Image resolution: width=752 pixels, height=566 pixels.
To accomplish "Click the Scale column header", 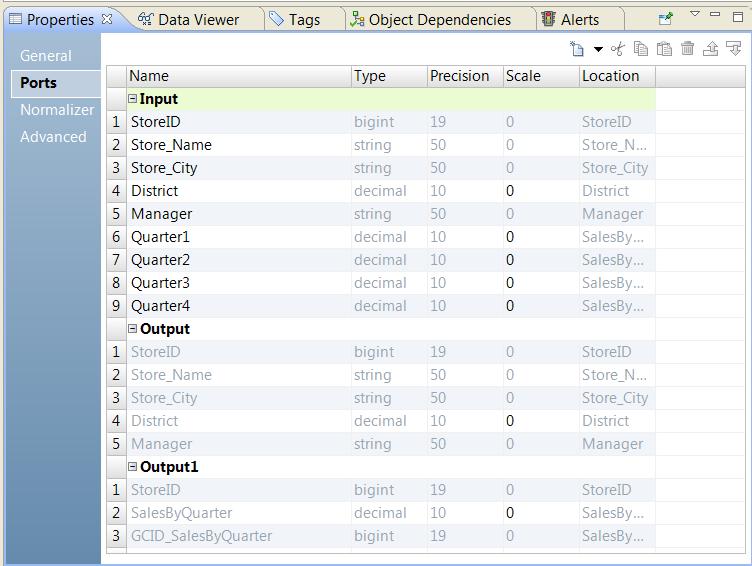I will pyautogui.click(x=541, y=76).
